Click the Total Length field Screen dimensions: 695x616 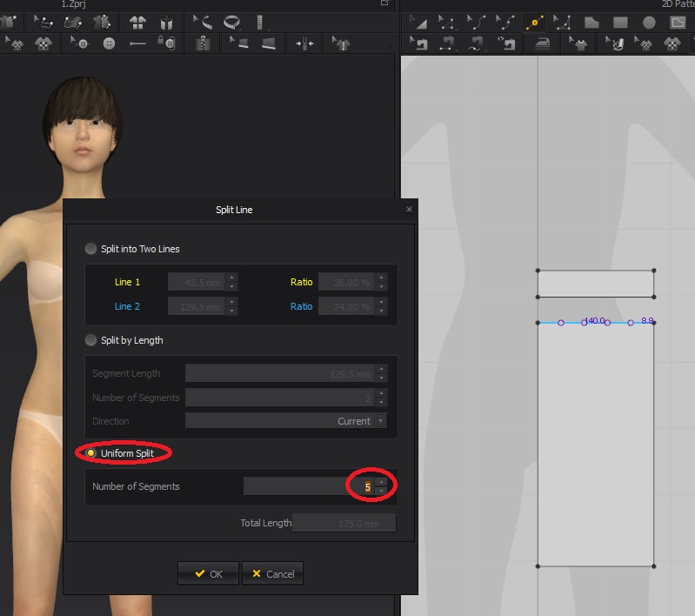point(344,523)
